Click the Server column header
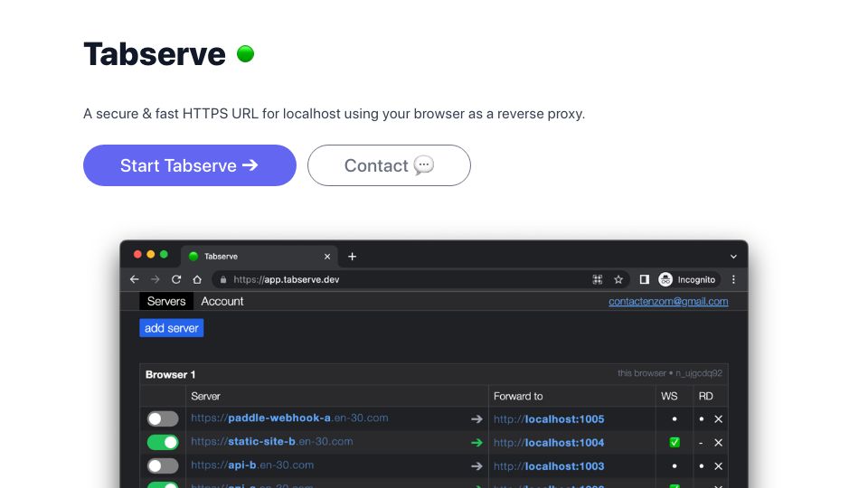 (205, 396)
